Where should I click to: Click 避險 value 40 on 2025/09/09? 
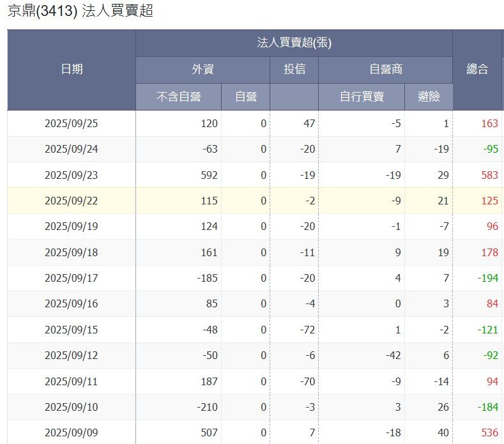pyautogui.click(x=443, y=433)
